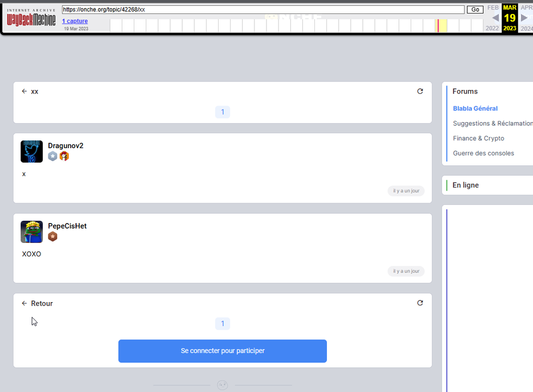The height and width of the screenshot is (392, 533).
Task: Click the smiley icon at page bottom
Action: coord(223,385)
